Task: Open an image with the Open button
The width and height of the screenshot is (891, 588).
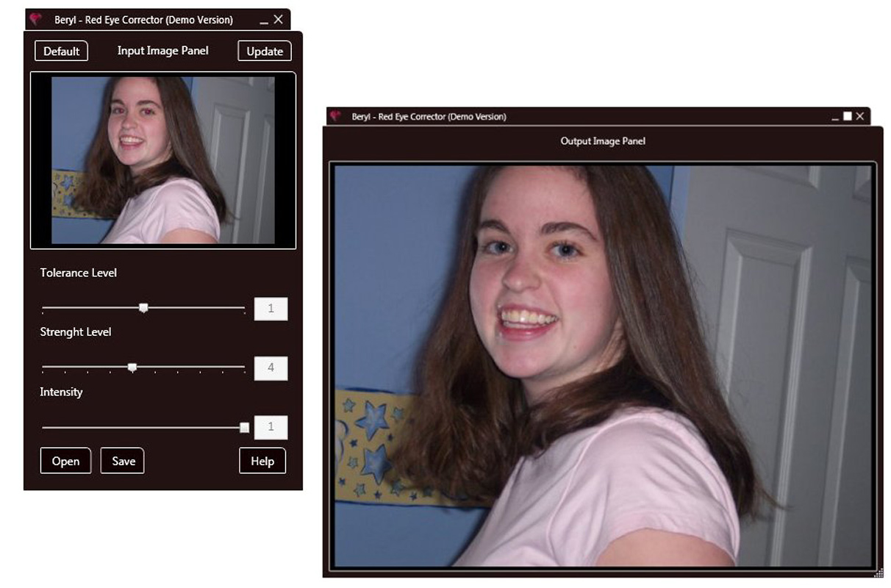Action: coord(65,461)
